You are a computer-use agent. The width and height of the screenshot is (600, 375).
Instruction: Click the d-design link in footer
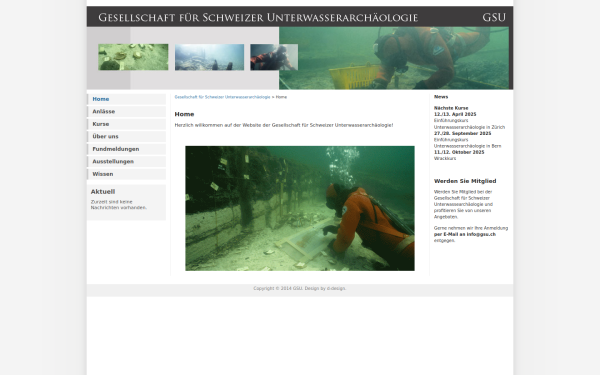tap(336, 289)
